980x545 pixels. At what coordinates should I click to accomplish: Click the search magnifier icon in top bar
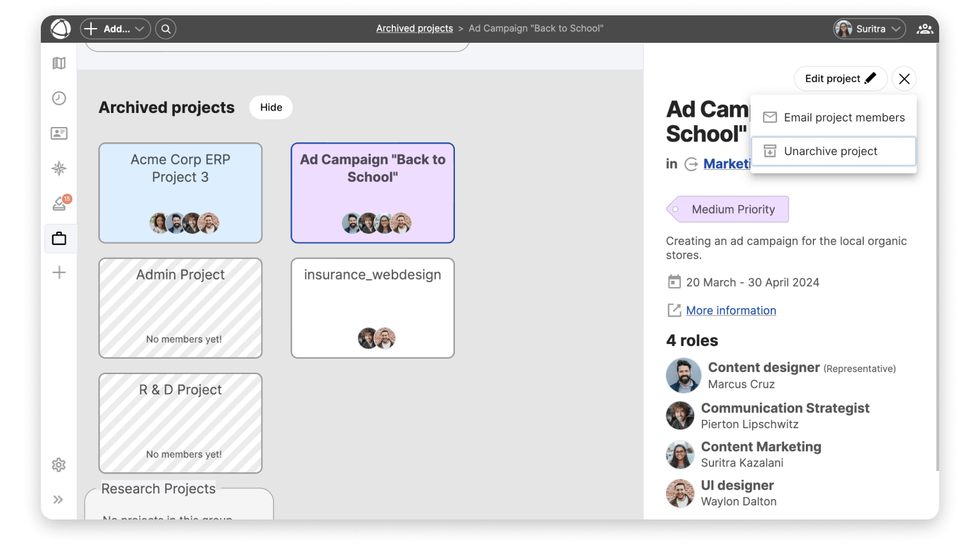166,29
